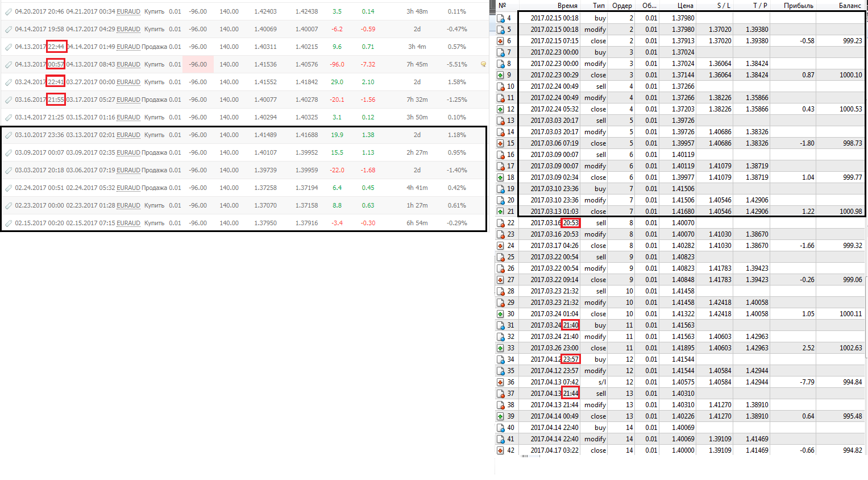The image size is (868, 480).
Task: Click the 1.42438 close price cell
Action: coord(306,11)
